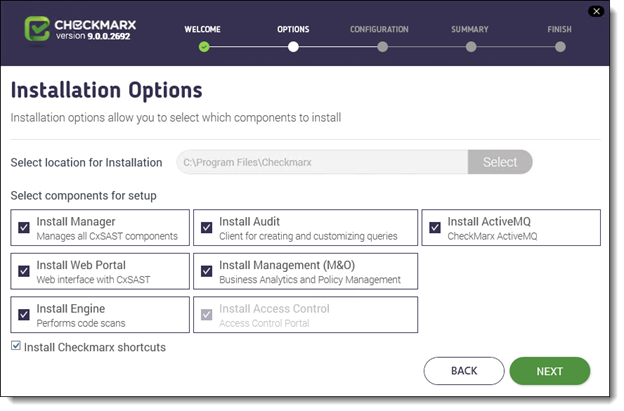Click 'Install Management (M&O)' label text

(287, 265)
